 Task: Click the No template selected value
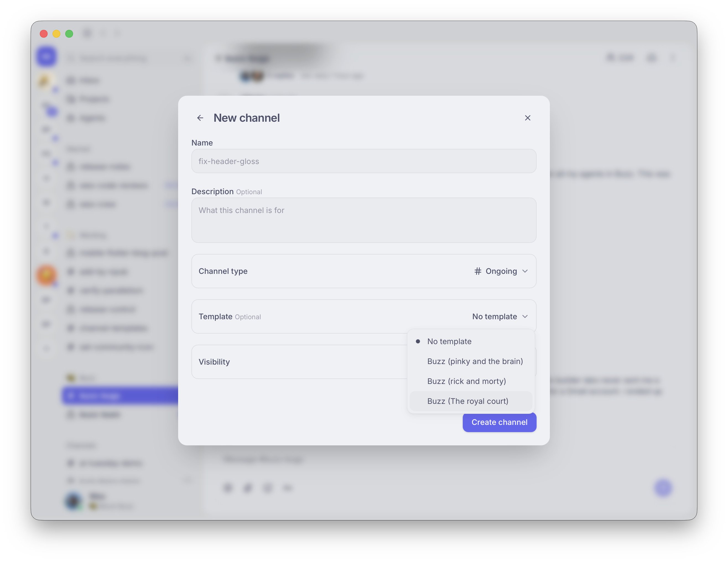point(494,316)
